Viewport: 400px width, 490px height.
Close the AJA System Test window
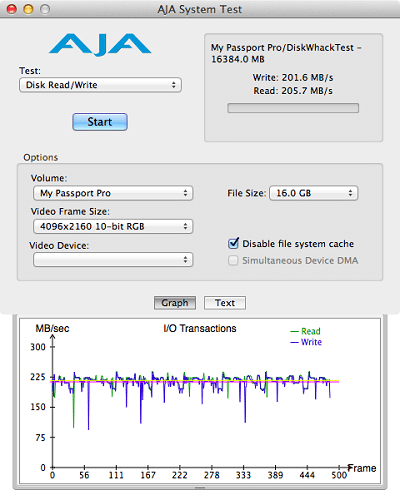click(12, 9)
